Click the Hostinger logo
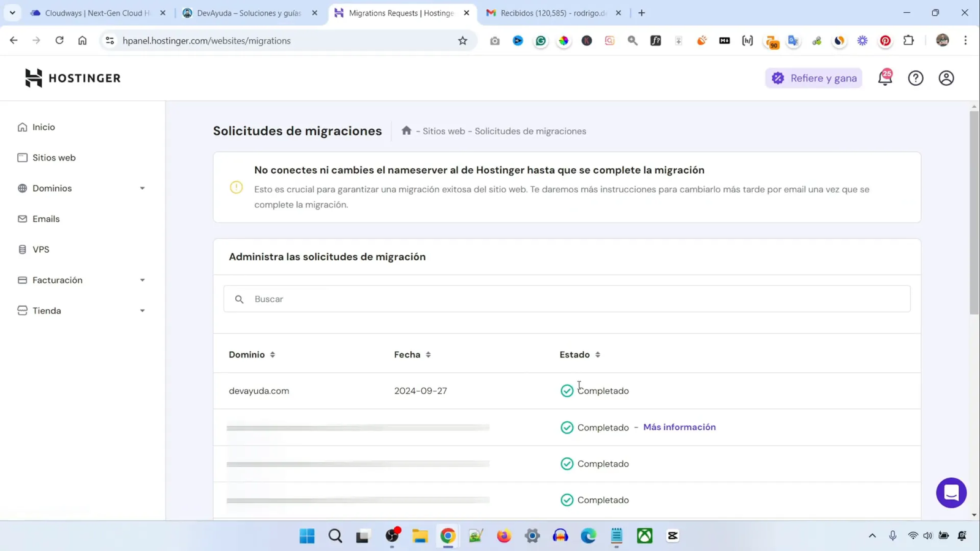Image resolution: width=980 pixels, height=551 pixels. pyautogui.click(x=72, y=78)
